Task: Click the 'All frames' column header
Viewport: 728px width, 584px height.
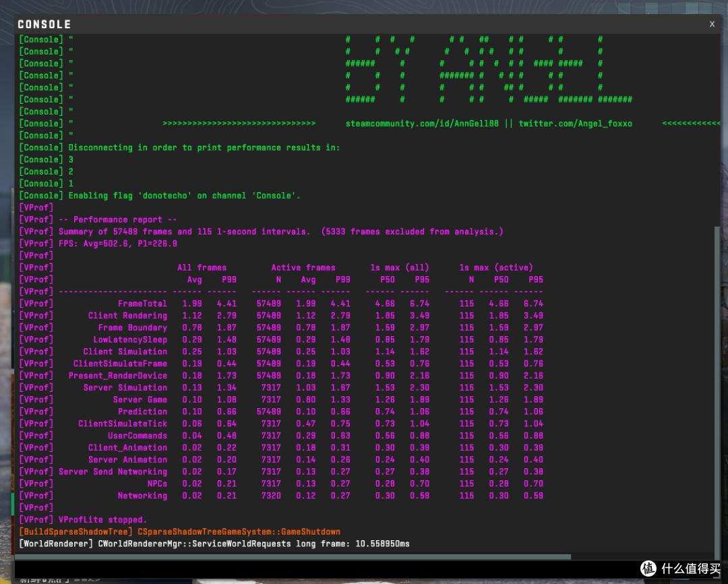Action: pos(202,267)
